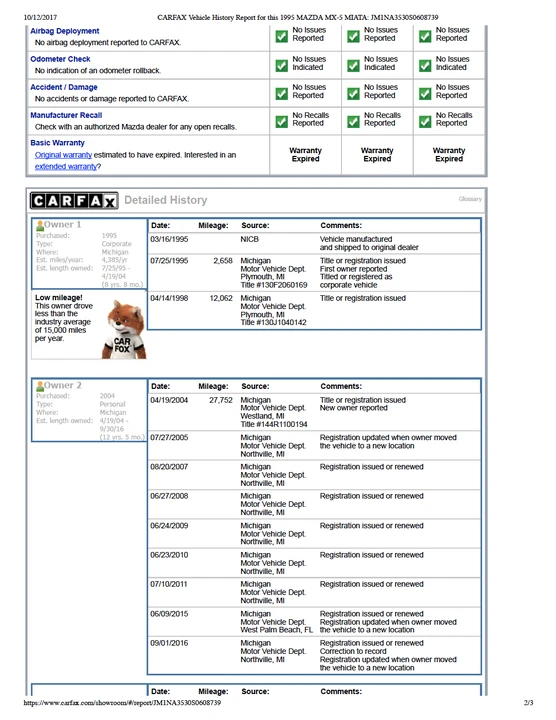Open the Odometer Check link
Screen dimensions: 556x720
tap(60, 59)
